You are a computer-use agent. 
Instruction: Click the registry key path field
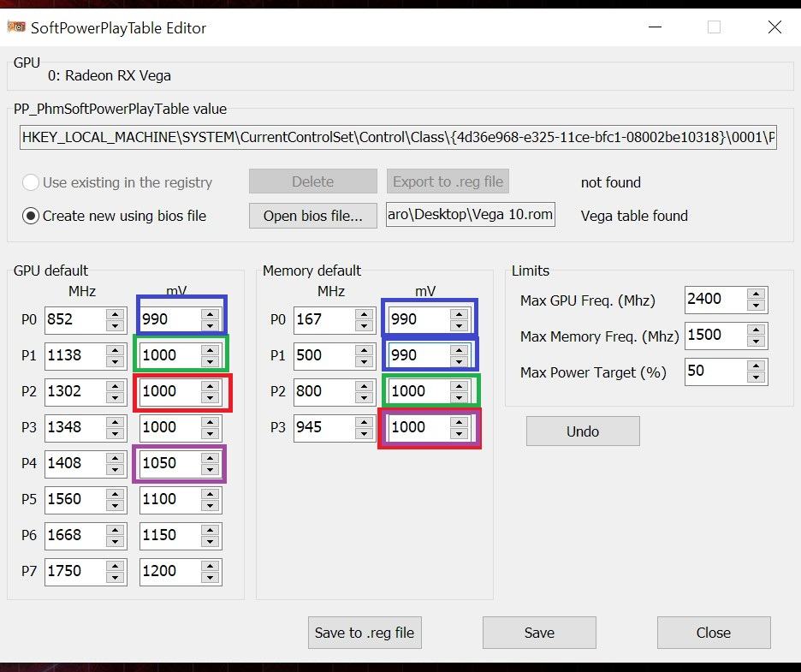(x=398, y=137)
